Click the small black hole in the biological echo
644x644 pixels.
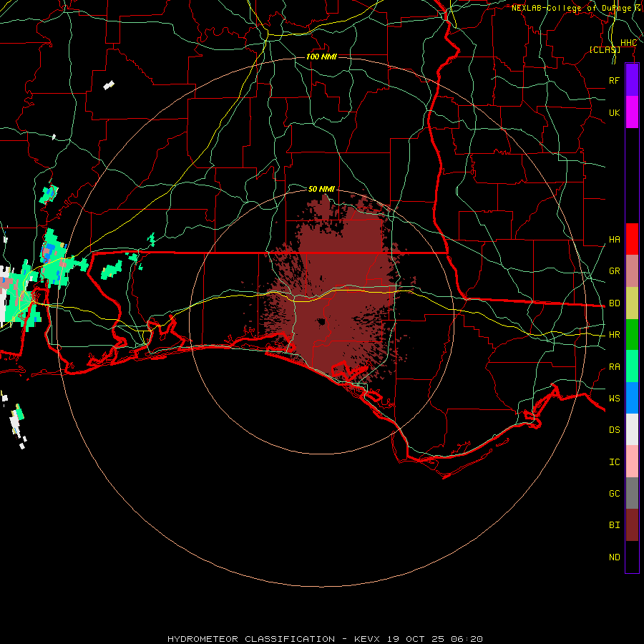(x=321, y=321)
